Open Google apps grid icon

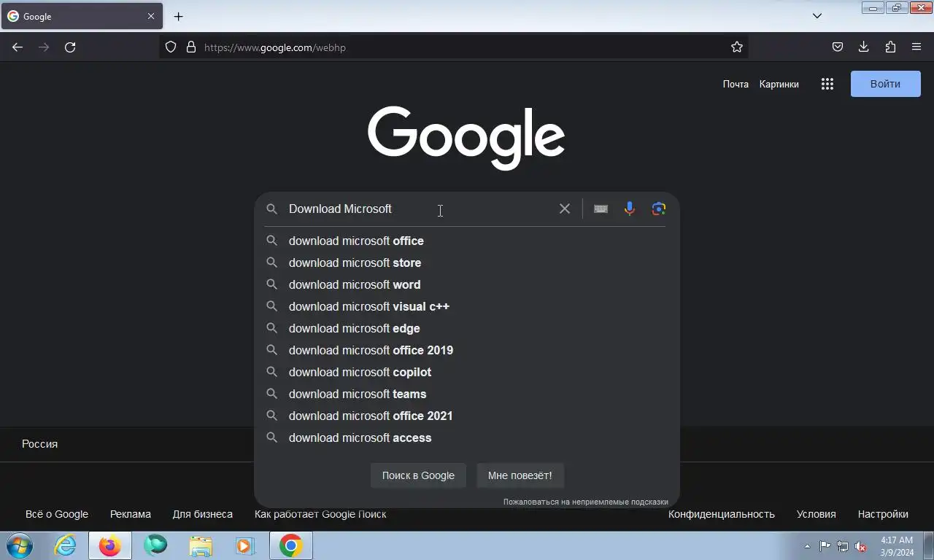pyautogui.click(x=827, y=84)
